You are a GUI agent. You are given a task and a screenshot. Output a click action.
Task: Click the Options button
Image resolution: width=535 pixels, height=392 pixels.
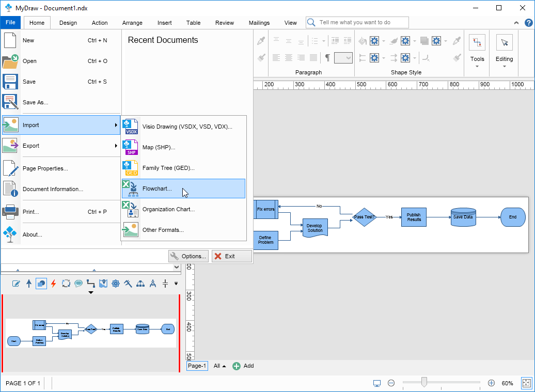(188, 256)
